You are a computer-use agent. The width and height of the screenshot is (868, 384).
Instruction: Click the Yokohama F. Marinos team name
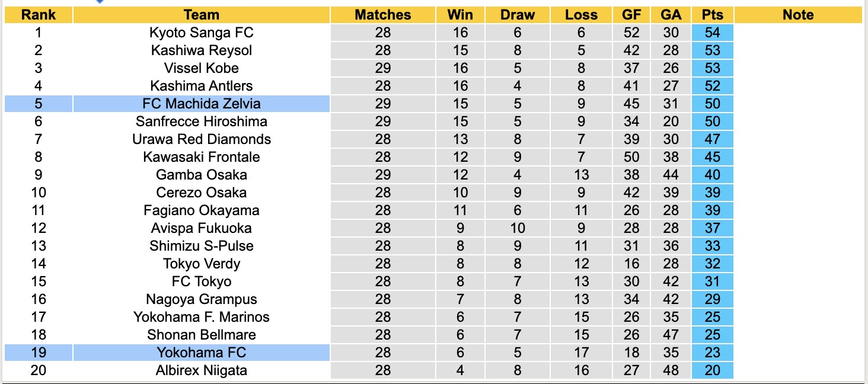click(202, 317)
